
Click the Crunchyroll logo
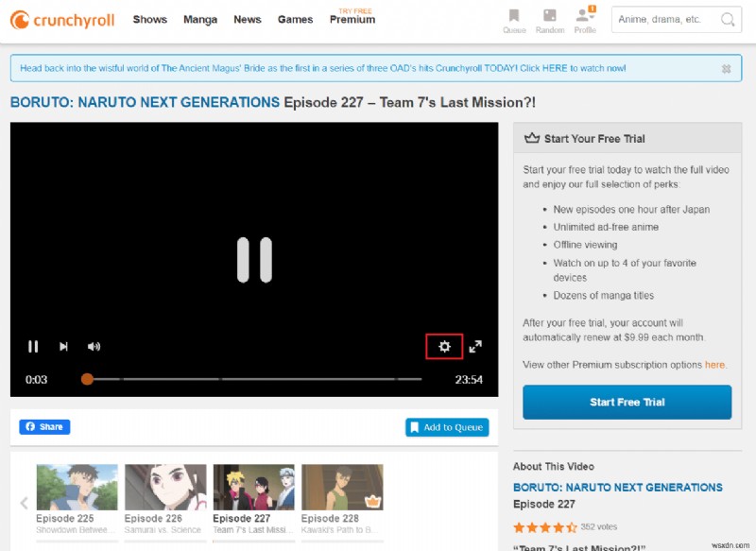coord(61,19)
